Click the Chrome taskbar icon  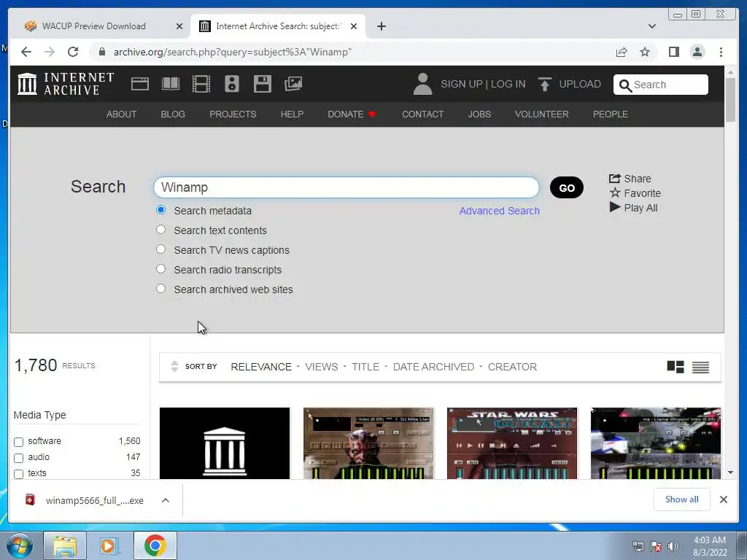[155, 545]
